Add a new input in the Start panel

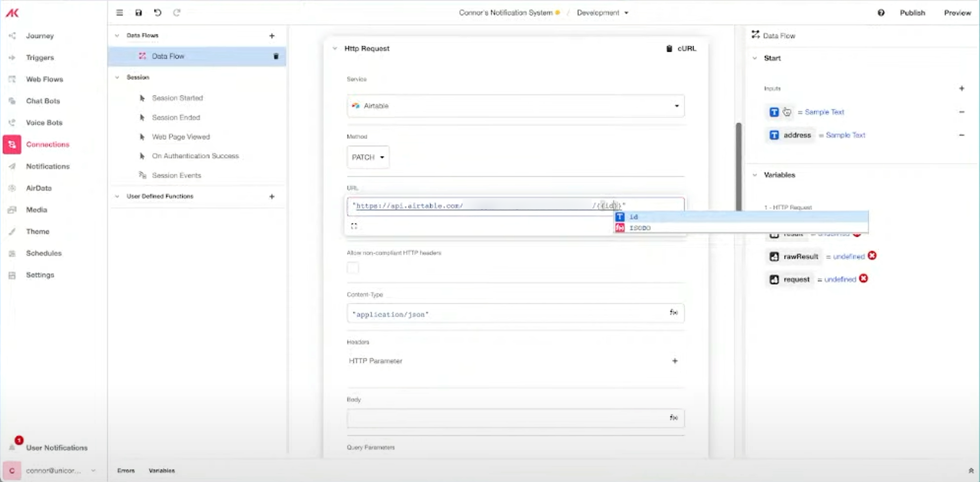[x=962, y=88]
